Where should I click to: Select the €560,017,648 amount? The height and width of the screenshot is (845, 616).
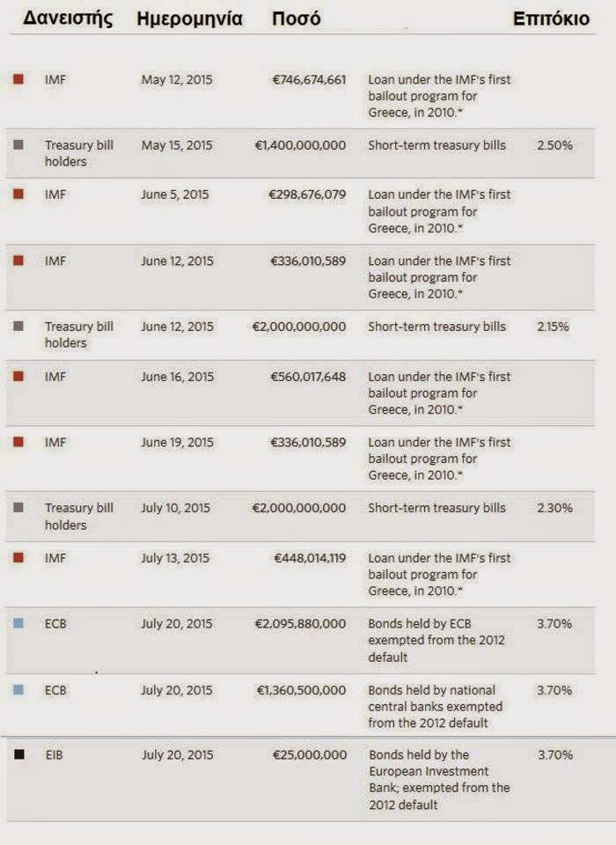(309, 377)
